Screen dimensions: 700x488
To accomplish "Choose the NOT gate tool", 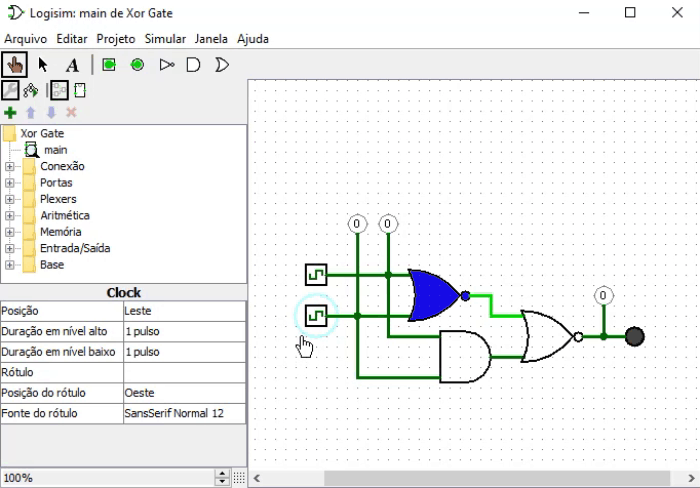I will coord(167,65).
